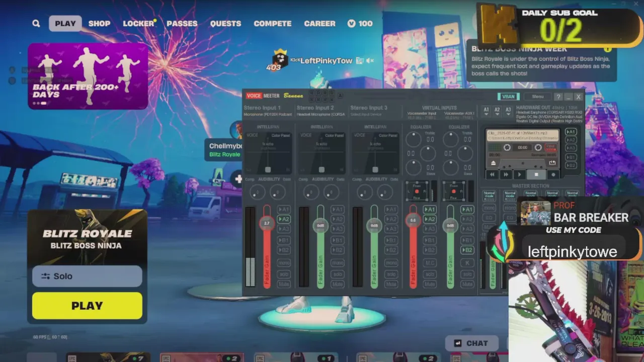Click the V-Bucks 100 balance
Viewport: 644px width, 362px height.
tap(360, 24)
